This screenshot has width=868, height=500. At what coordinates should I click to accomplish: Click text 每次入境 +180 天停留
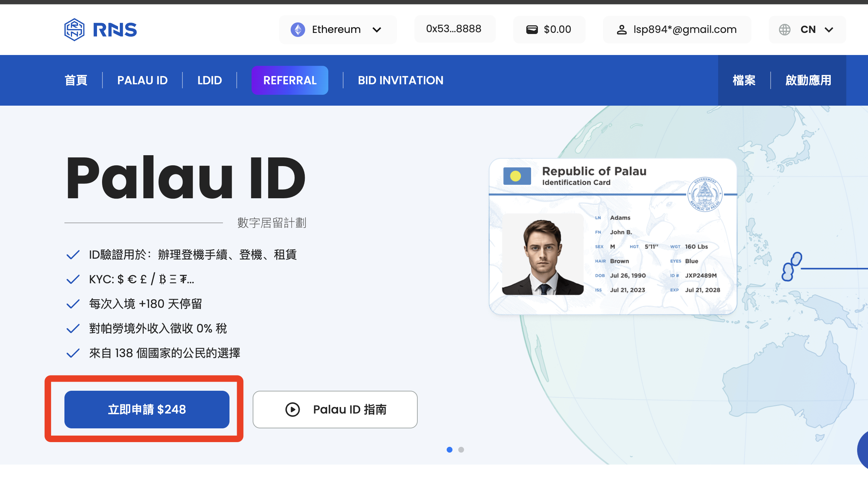coord(146,304)
